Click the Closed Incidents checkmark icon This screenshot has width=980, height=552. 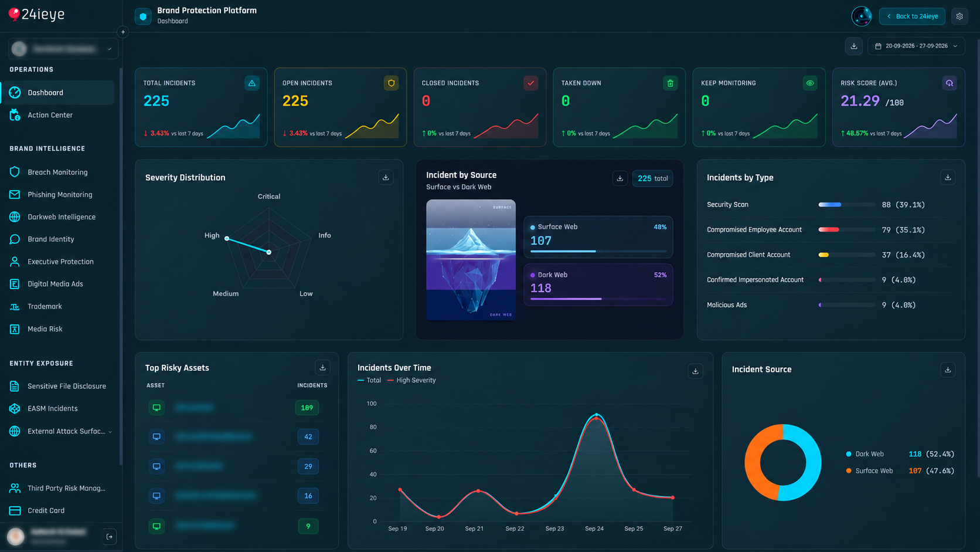pos(530,83)
